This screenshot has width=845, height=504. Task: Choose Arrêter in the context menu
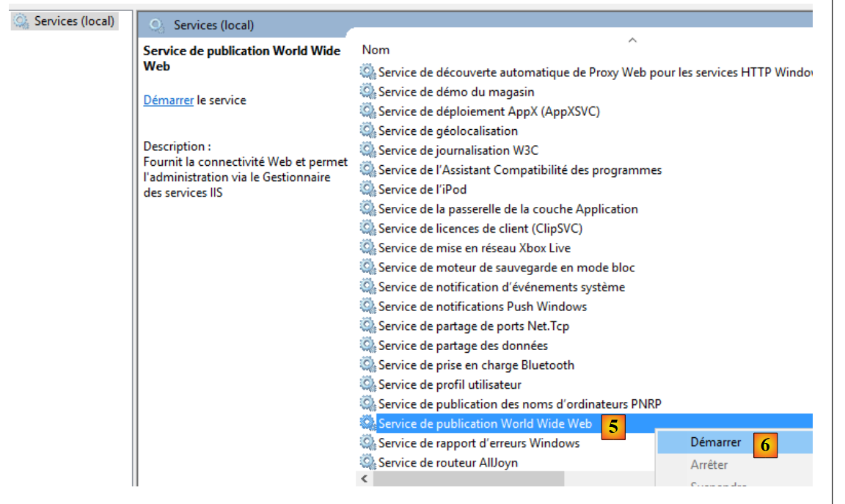pos(709,464)
